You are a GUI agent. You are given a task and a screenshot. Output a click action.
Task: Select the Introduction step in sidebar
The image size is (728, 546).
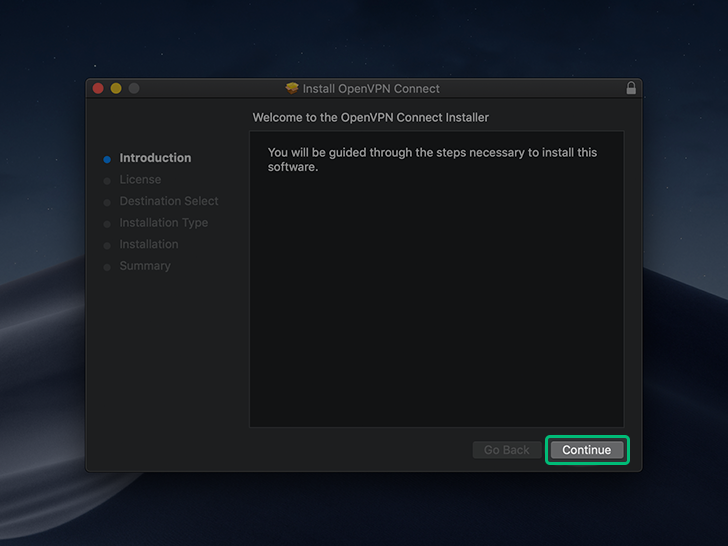(155, 158)
